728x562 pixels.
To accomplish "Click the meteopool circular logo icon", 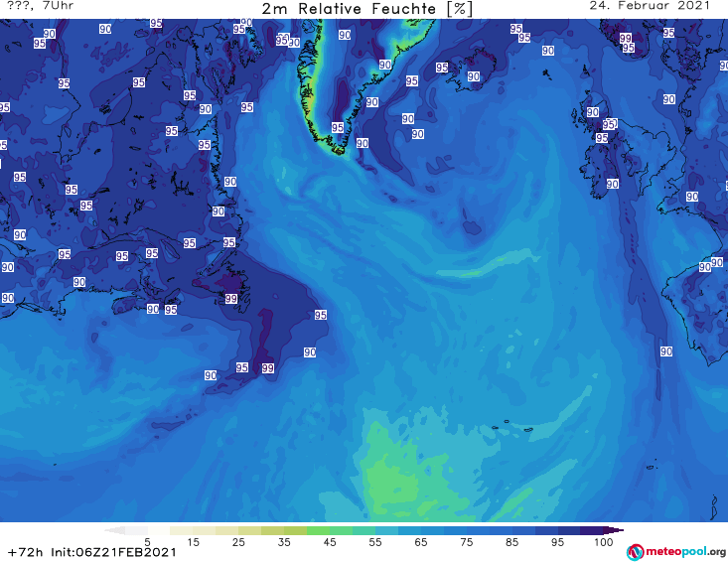I will click(x=635, y=552).
